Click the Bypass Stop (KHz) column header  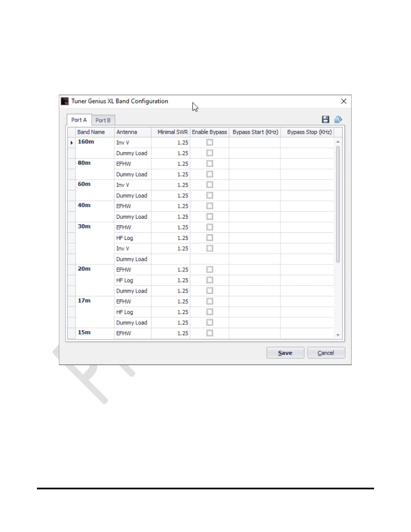click(x=307, y=132)
